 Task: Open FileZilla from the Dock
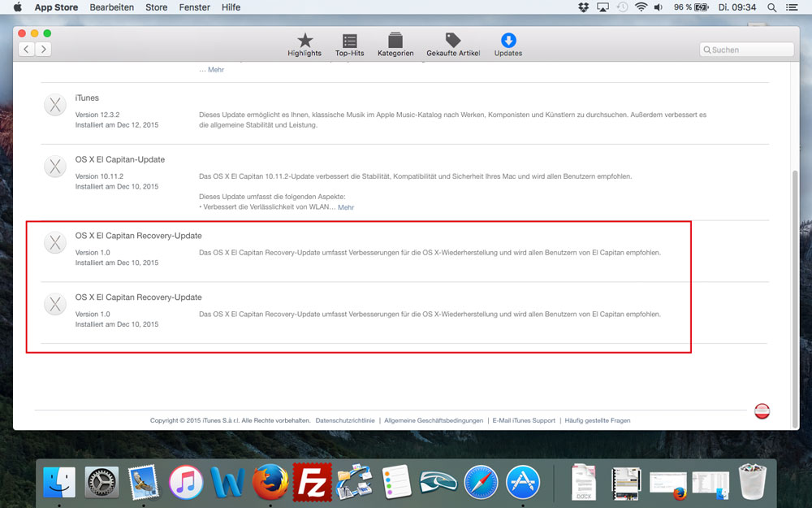pos(313,483)
